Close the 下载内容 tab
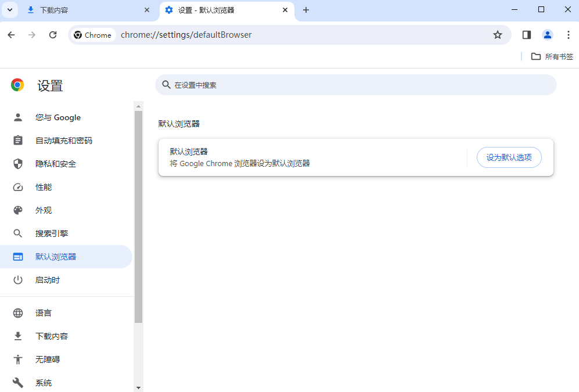Screen dimensions: 579x392 [x=147, y=10]
